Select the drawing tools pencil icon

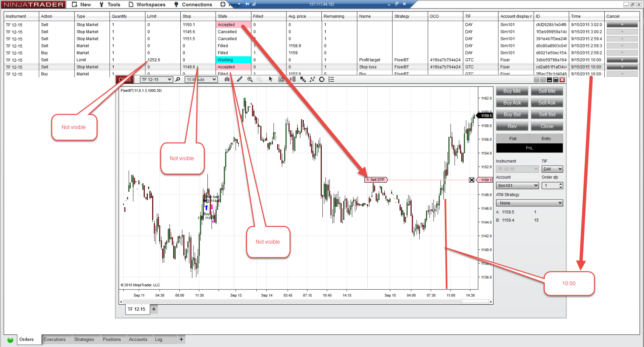[240, 79]
